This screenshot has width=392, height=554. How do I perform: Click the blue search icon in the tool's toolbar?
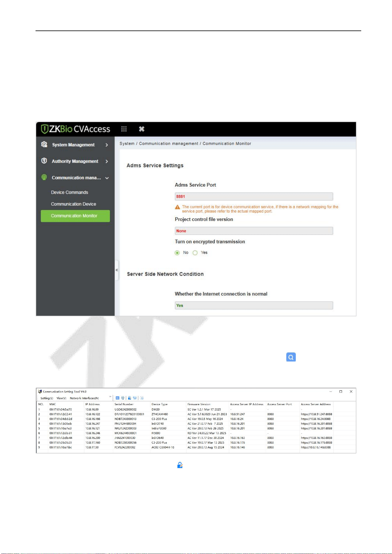pos(118,398)
